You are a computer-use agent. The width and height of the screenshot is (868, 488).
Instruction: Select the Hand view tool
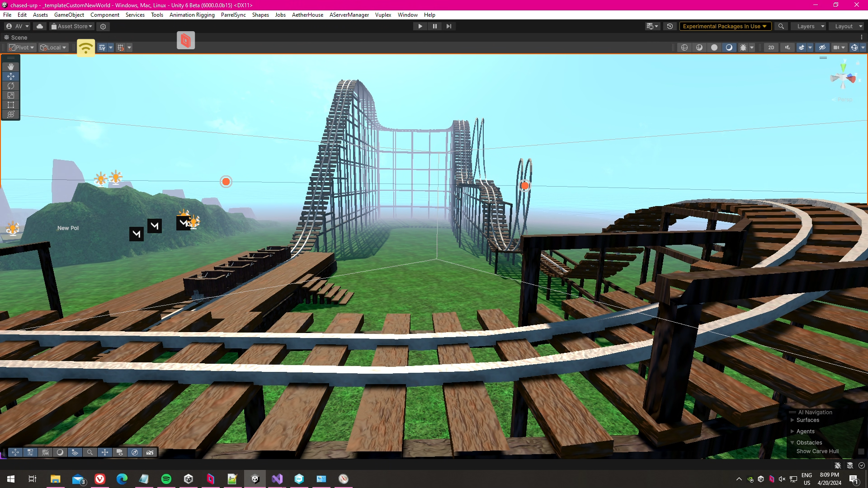click(x=11, y=67)
